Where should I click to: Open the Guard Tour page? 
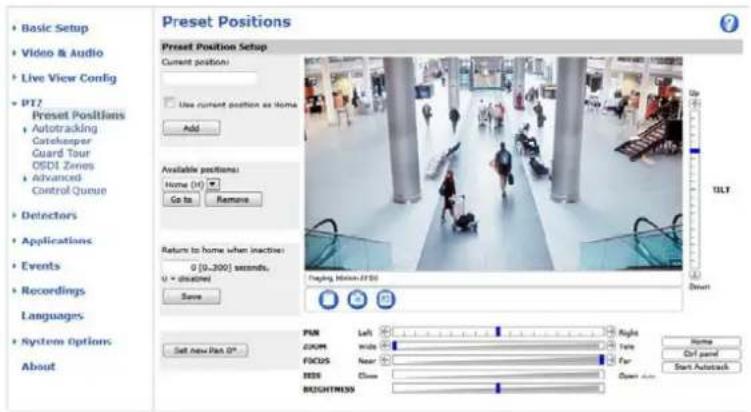61,153
